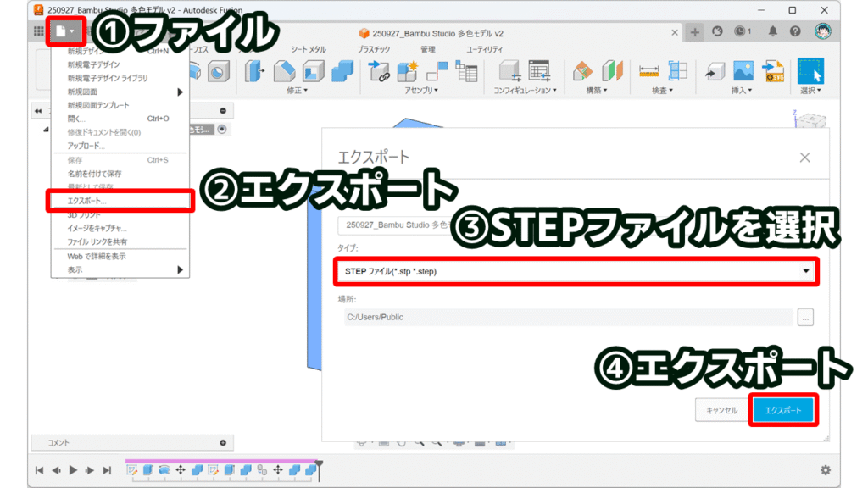Expand the 修正 dropdown in toolbar
The height and width of the screenshot is (488, 868).
[297, 90]
